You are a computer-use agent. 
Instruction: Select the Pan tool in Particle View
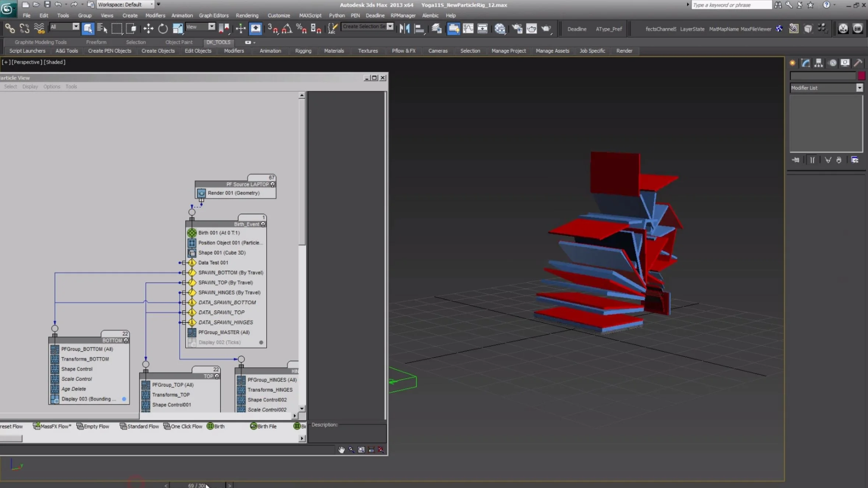point(341,450)
